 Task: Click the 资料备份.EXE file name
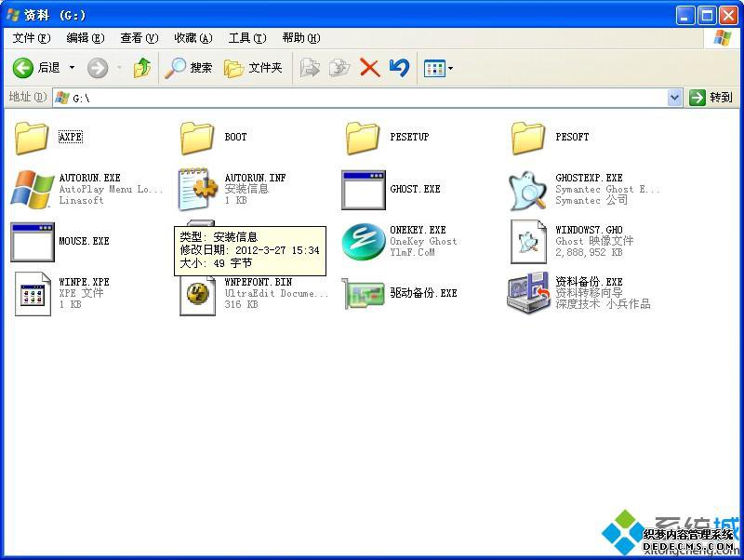[x=589, y=282]
